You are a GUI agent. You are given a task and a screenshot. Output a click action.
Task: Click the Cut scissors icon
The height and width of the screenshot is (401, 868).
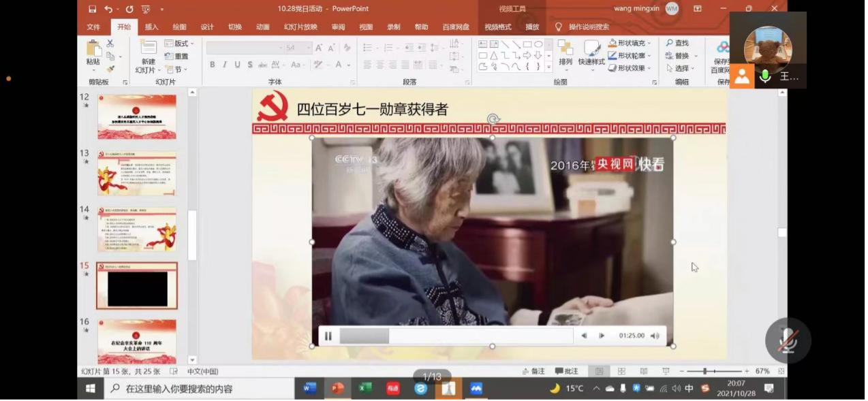click(110, 44)
